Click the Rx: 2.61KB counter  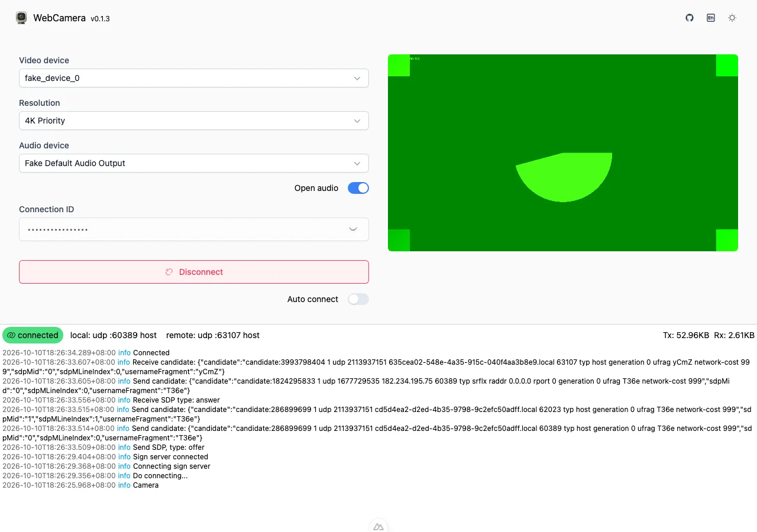pos(734,335)
